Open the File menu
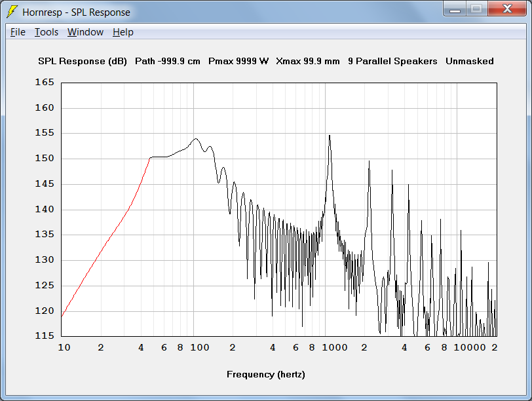The height and width of the screenshot is (401, 532). click(x=18, y=32)
